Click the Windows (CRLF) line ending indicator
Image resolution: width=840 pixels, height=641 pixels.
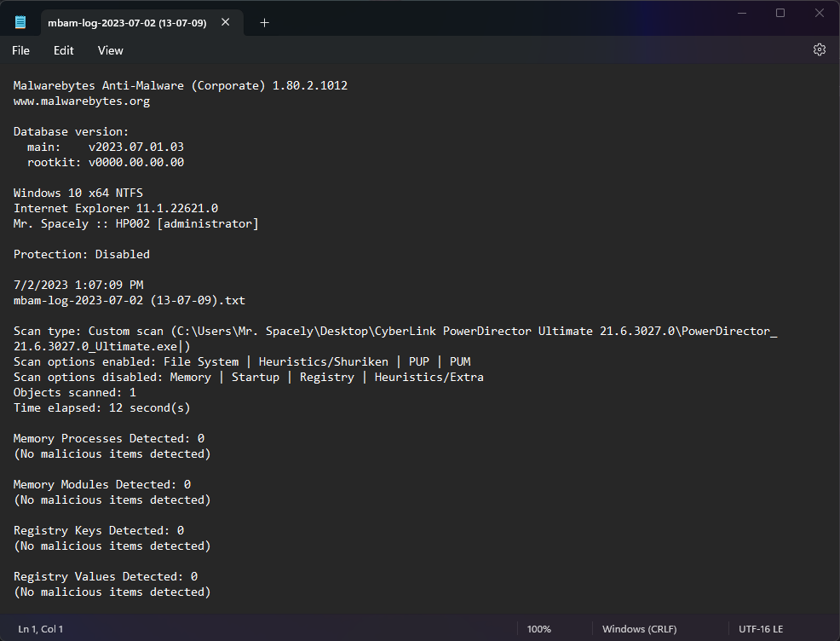click(x=639, y=629)
